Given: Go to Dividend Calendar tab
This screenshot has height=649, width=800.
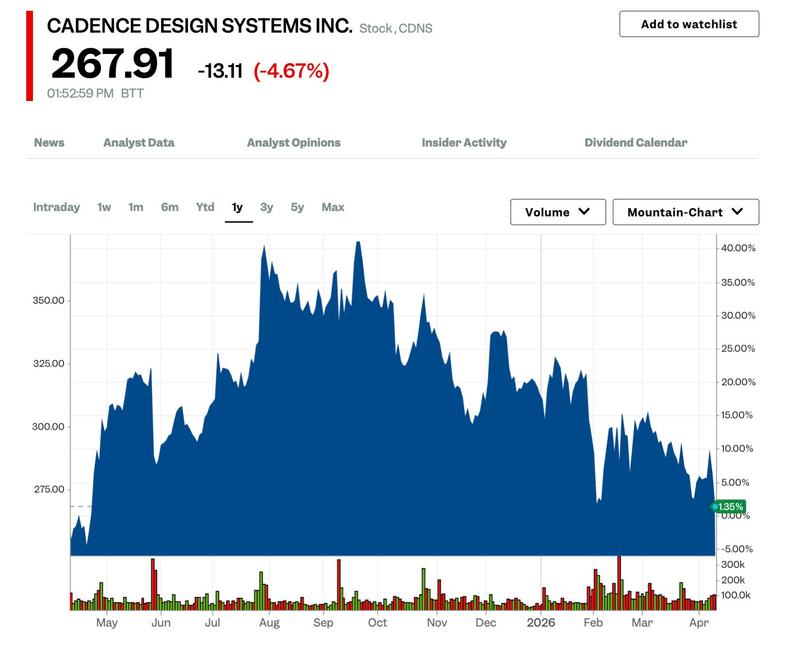Looking at the screenshot, I should pos(636,142).
